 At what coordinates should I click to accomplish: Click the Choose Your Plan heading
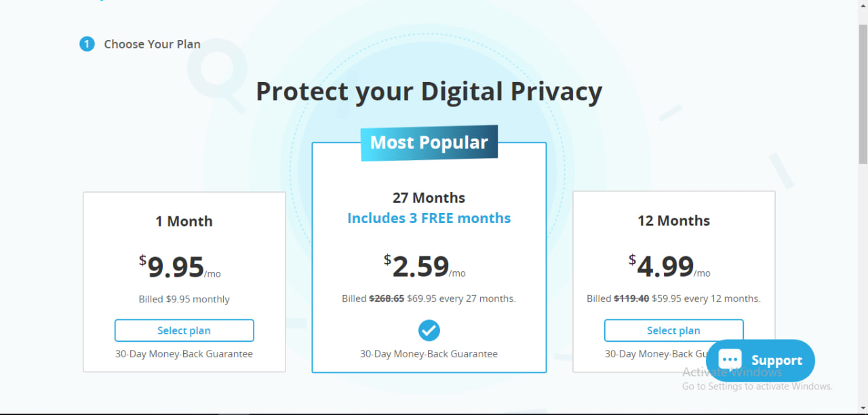[x=152, y=43]
